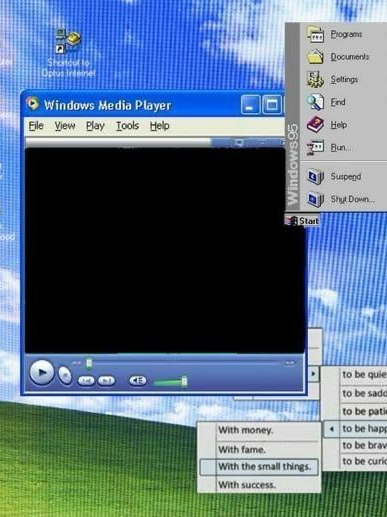Expand the submenu arrow beside 'to be quie'
387x517 pixels.
tap(313, 374)
